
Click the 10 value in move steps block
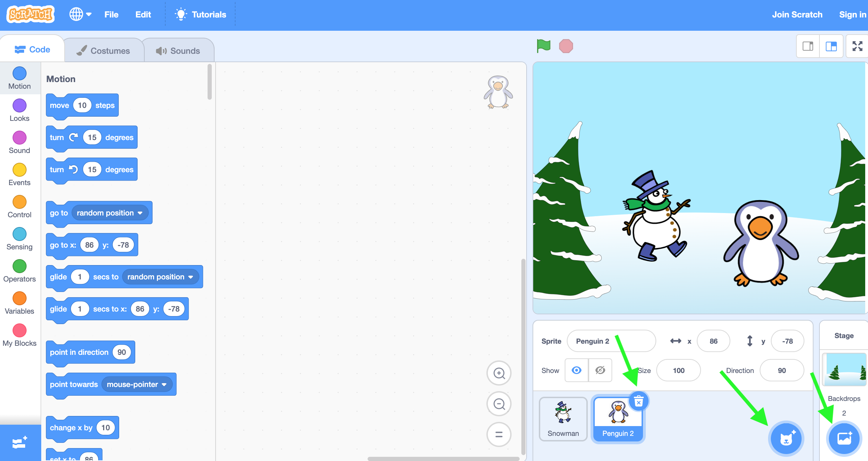click(82, 105)
